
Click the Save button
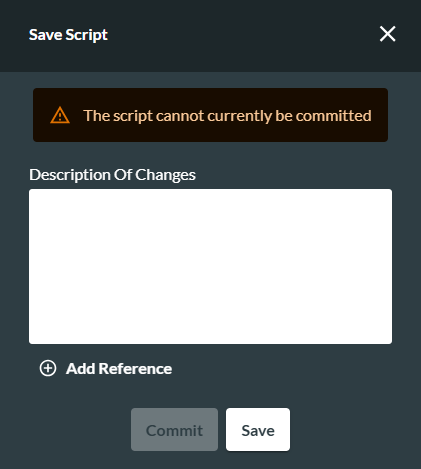tap(258, 430)
